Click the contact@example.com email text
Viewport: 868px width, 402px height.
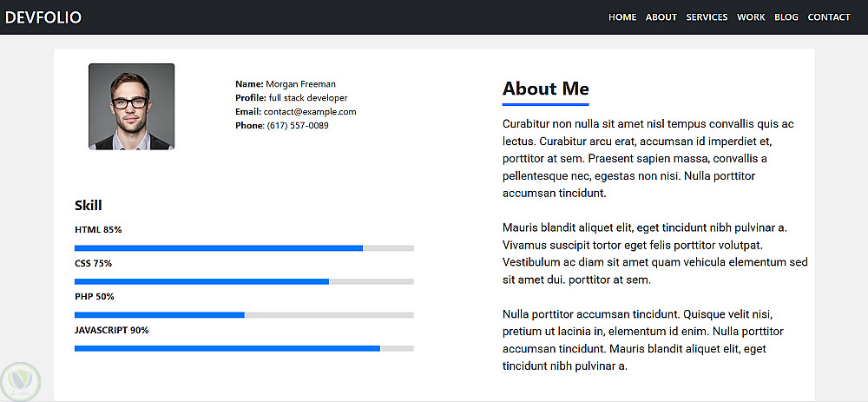coord(310,112)
